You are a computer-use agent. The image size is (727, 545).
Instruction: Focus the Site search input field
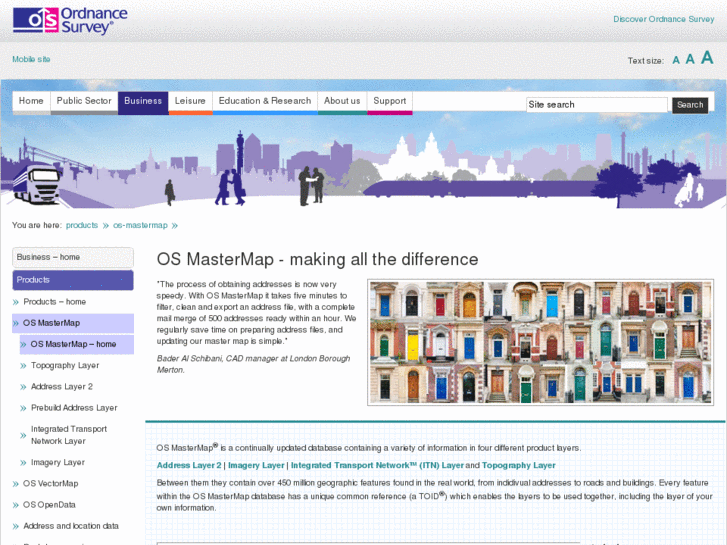click(597, 105)
